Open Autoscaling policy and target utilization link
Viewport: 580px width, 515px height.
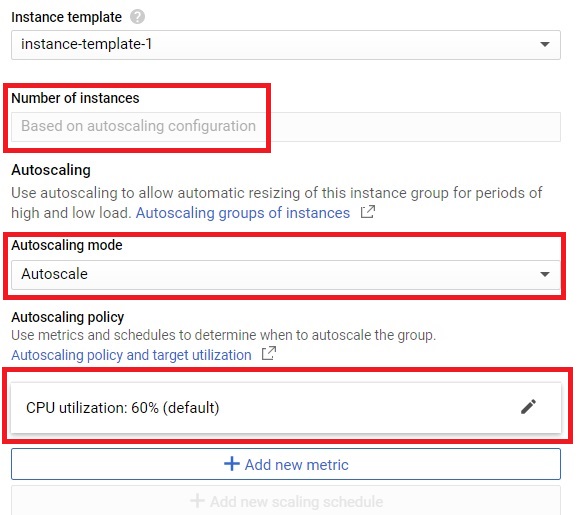coord(131,355)
